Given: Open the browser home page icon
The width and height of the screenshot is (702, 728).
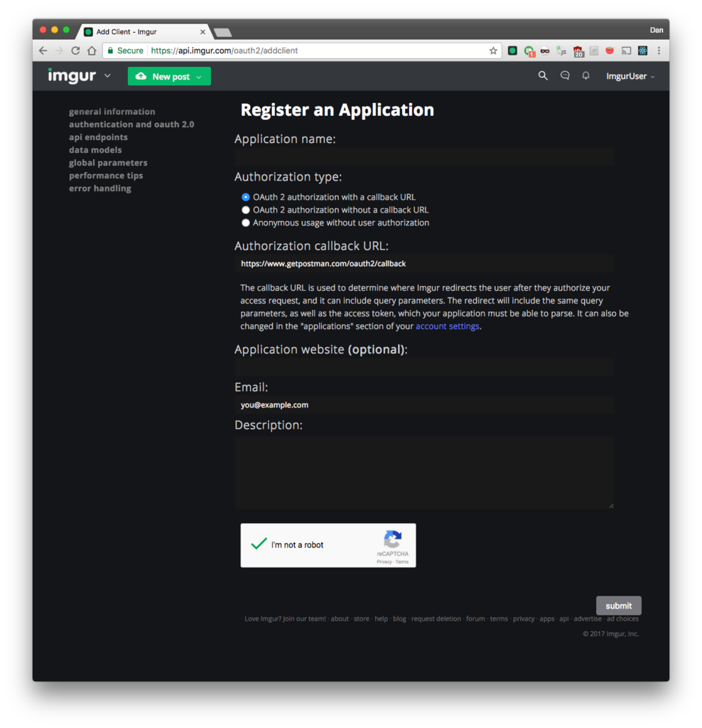Looking at the screenshot, I should tap(92, 50).
